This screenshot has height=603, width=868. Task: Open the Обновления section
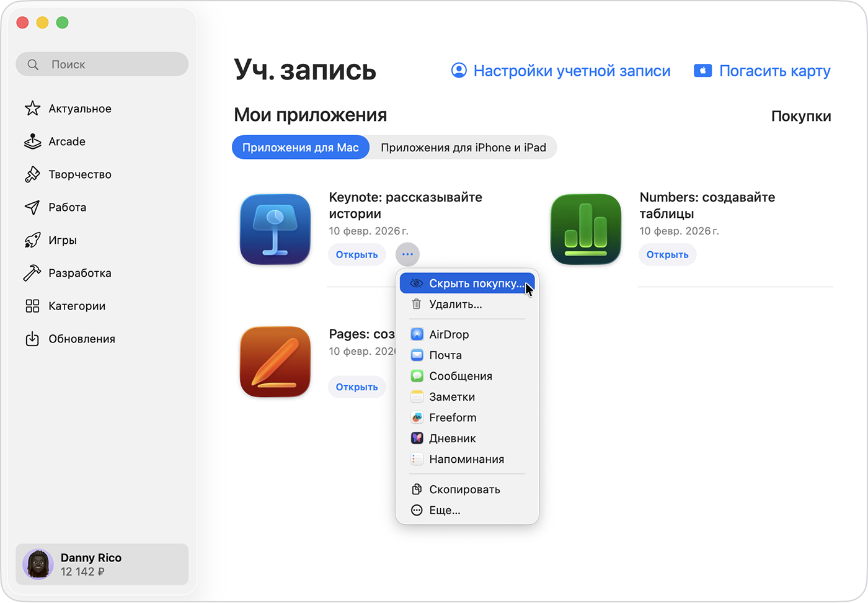[82, 339]
